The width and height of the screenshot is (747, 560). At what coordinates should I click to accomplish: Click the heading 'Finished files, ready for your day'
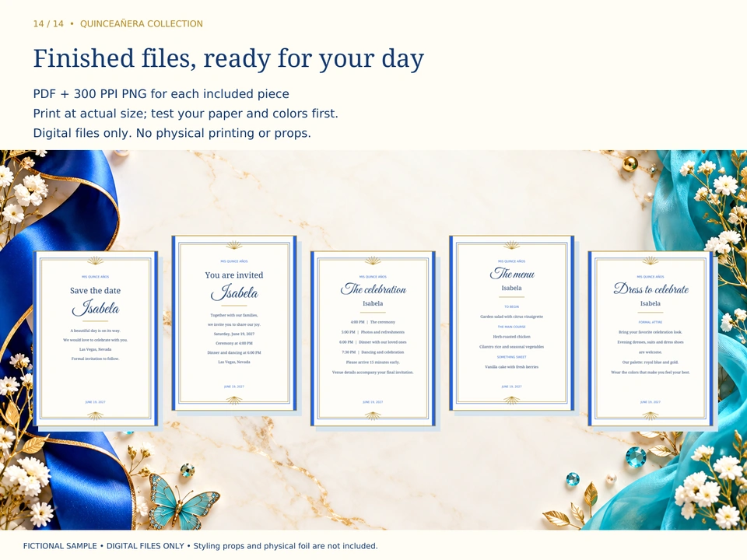coord(228,58)
